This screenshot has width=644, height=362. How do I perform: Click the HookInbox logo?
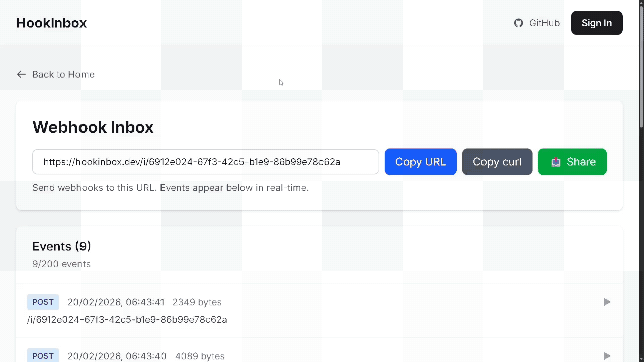click(x=51, y=23)
